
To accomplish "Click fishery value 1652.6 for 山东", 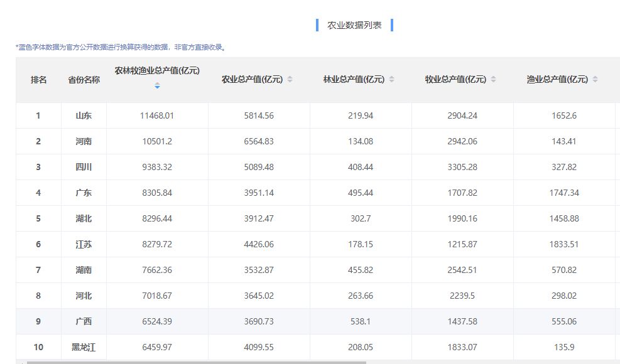I will pos(564,116).
